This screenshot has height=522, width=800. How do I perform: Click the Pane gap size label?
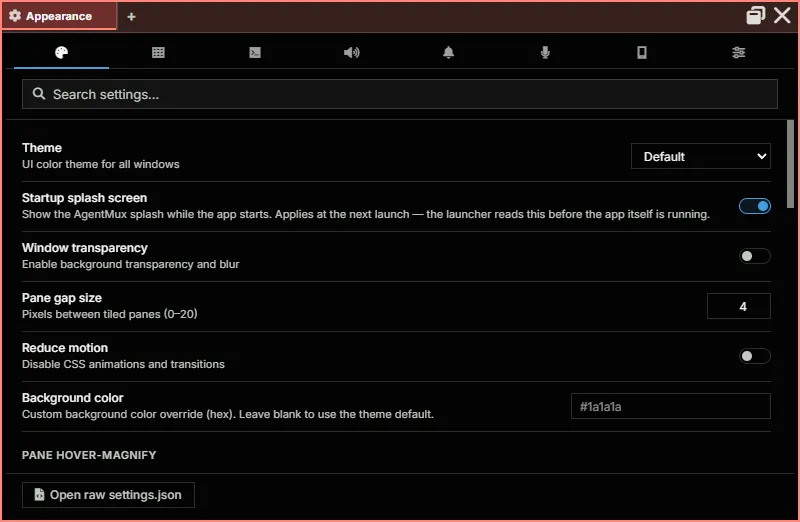pos(62,298)
